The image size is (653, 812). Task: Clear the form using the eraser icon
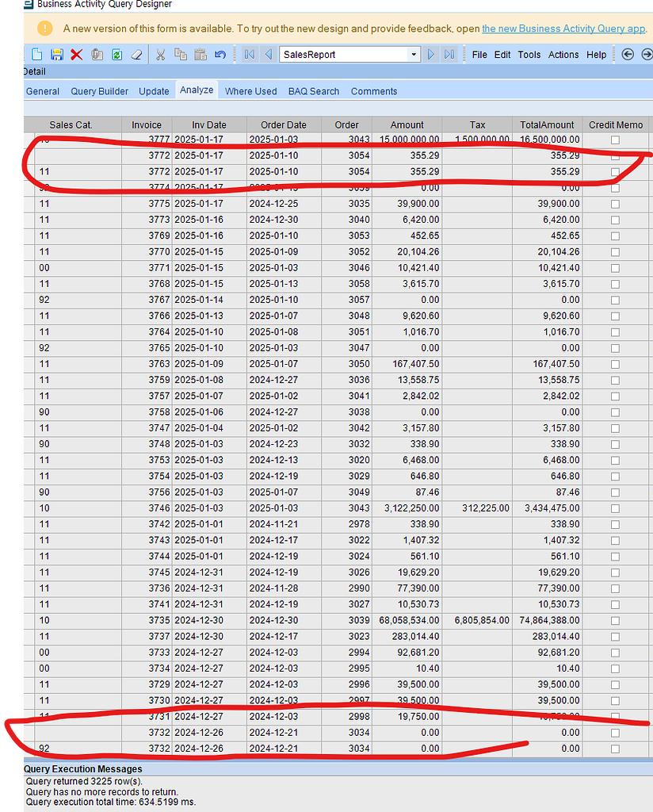point(136,54)
